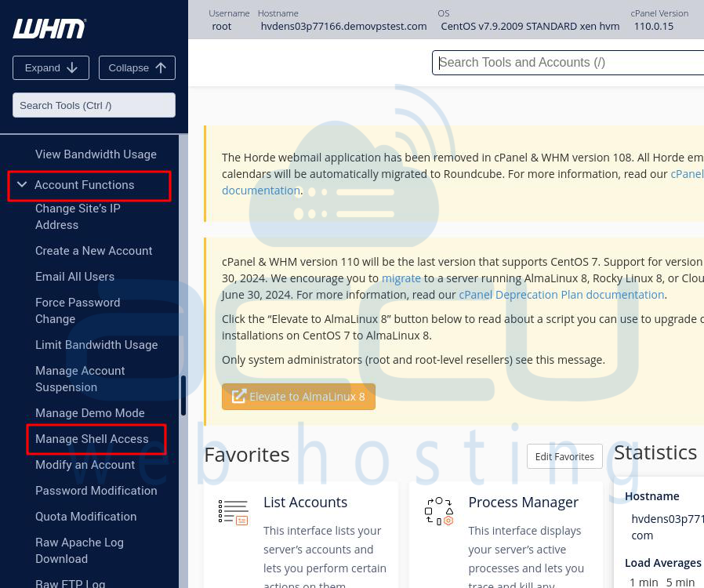The width and height of the screenshot is (704, 588).
Task: Open Change Site's IP Address
Action: point(78,217)
